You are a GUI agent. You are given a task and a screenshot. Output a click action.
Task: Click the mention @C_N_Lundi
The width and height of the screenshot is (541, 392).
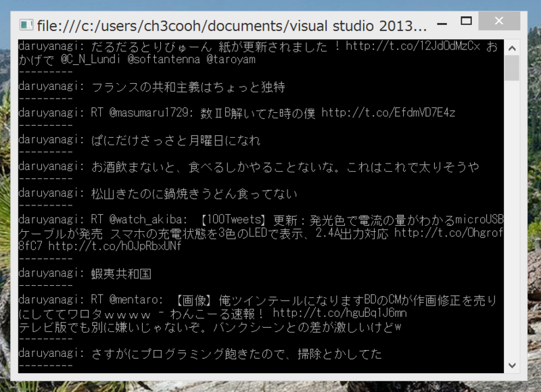click(x=91, y=59)
